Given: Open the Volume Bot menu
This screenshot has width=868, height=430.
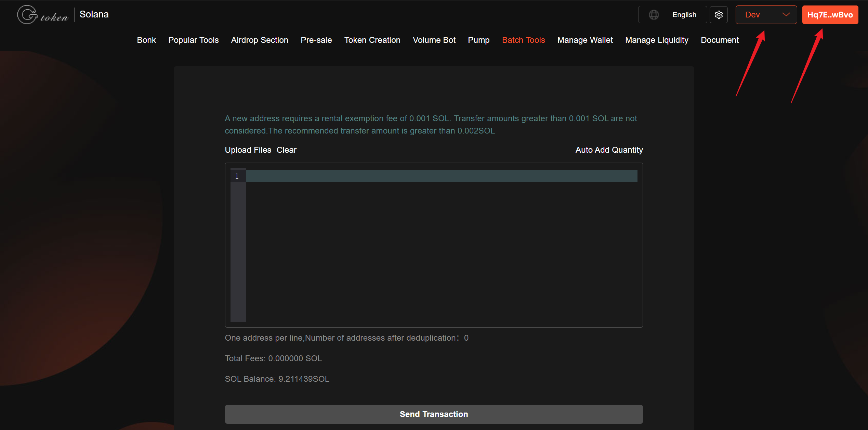Looking at the screenshot, I should pyautogui.click(x=434, y=40).
